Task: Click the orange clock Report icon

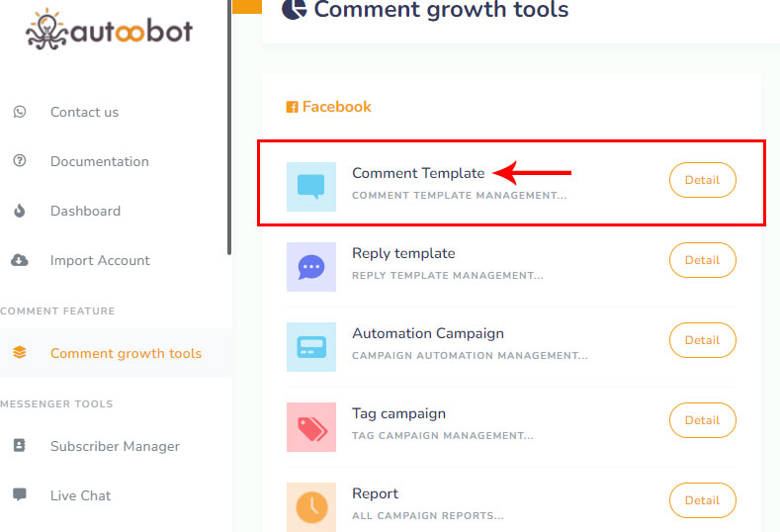Action: click(x=311, y=506)
